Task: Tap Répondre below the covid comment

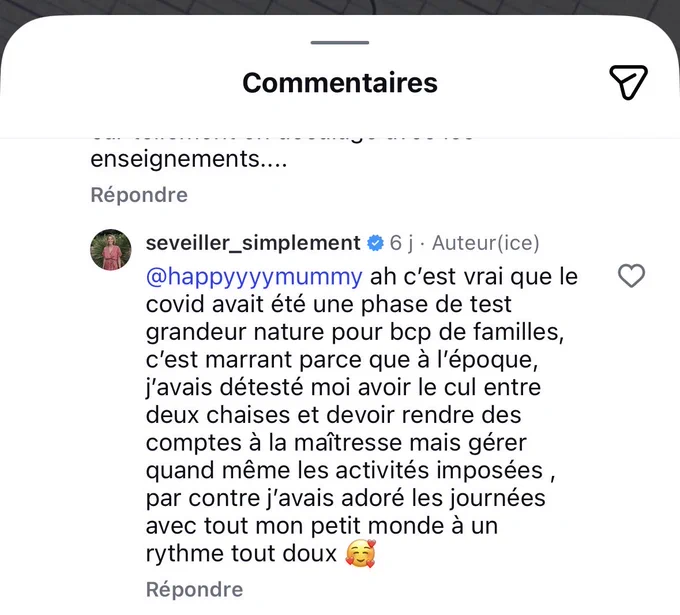Action: coord(194,589)
